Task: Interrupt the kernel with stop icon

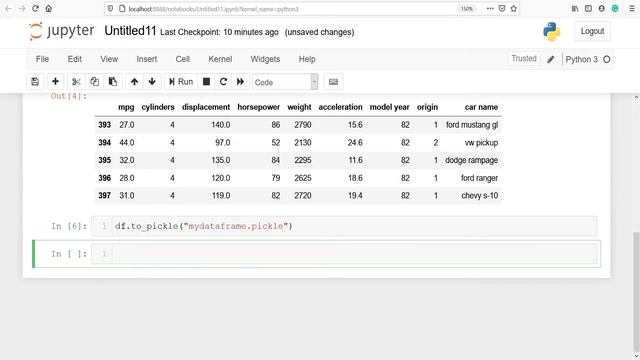Action: [x=207, y=82]
